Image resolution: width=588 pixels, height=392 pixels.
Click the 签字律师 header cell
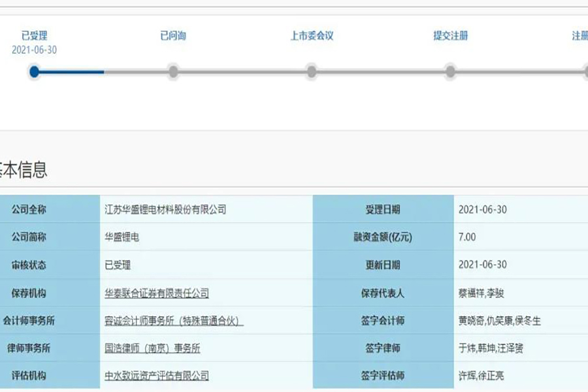pos(384,348)
